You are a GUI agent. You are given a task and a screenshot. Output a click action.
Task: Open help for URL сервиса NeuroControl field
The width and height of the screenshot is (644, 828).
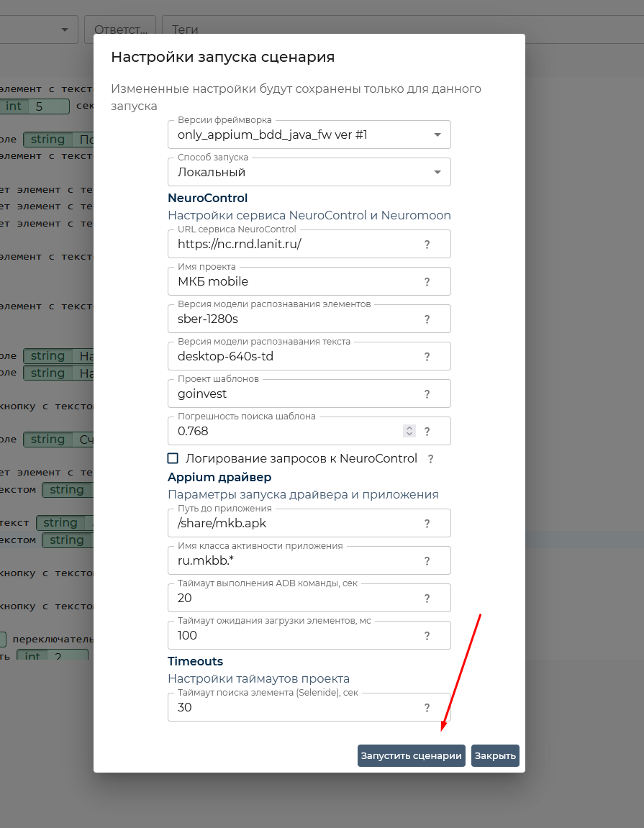(x=427, y=245)
